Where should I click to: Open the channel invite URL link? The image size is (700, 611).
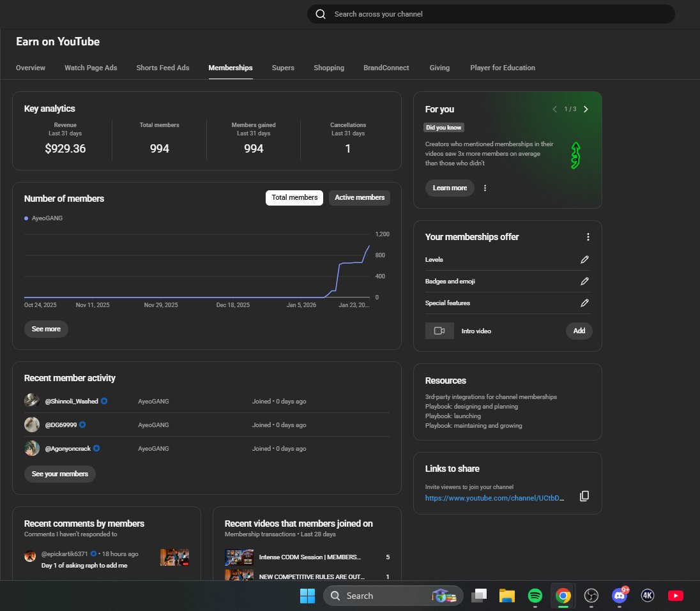(494, 498)
